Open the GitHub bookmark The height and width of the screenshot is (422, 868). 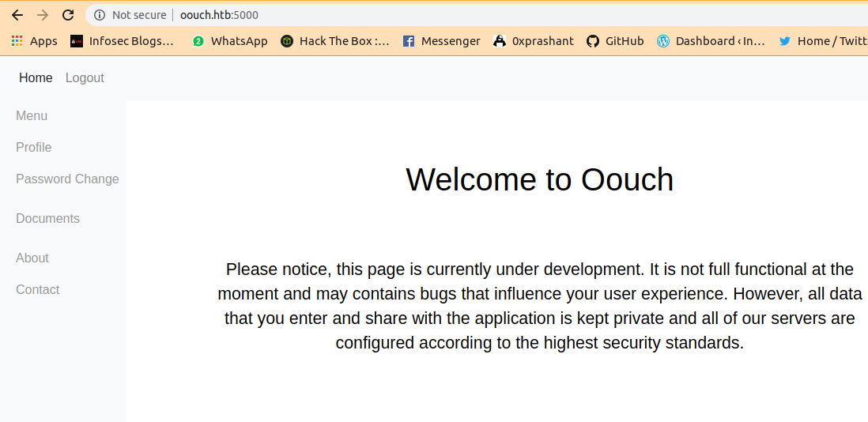615,41
